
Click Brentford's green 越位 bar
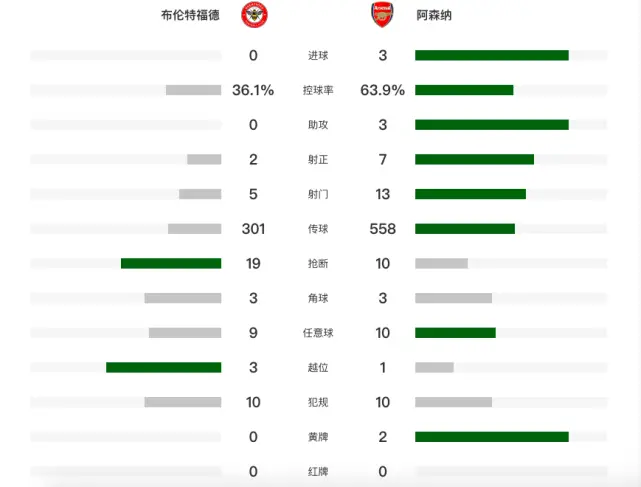(164, 368)
